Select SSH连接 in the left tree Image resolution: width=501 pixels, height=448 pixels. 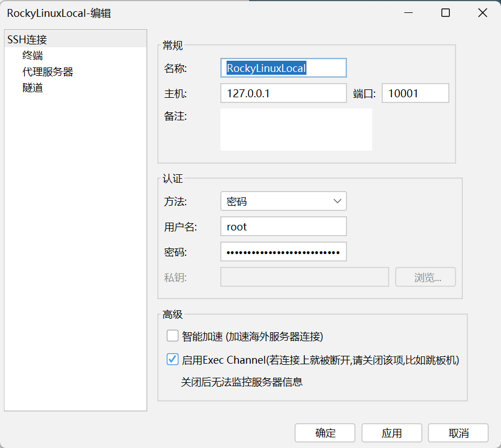tap(75, 39)
